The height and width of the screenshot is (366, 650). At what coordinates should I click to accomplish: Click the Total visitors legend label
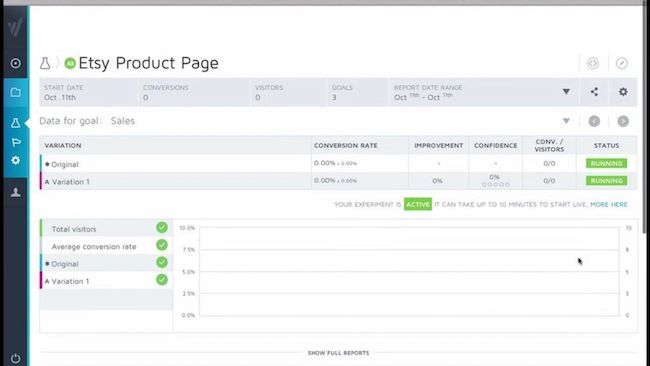click(x=74, y=229)
